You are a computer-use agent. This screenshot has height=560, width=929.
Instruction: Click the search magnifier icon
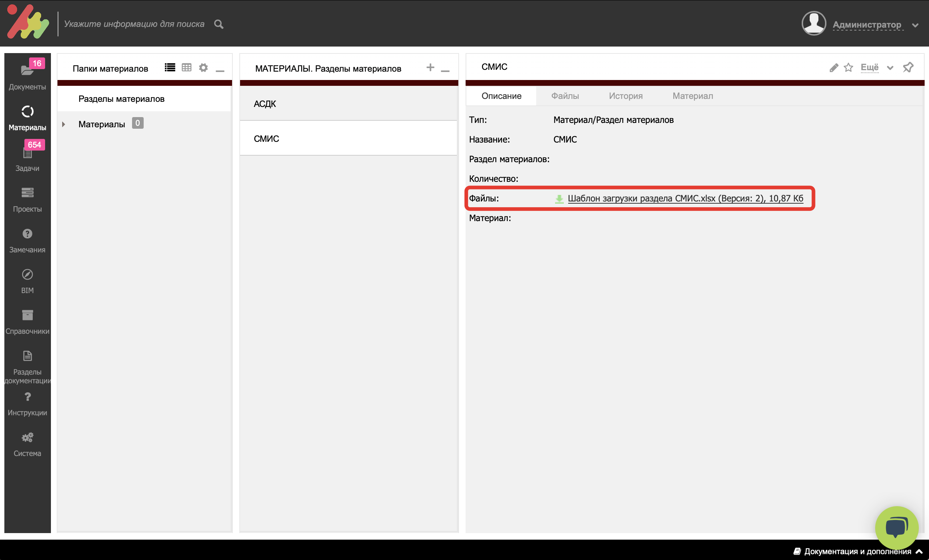219,24
